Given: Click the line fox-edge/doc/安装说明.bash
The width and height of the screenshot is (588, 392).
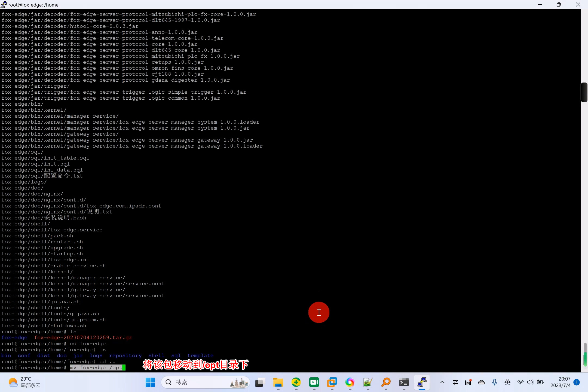Looking at the screenshot, I should (x=44, y=218).
